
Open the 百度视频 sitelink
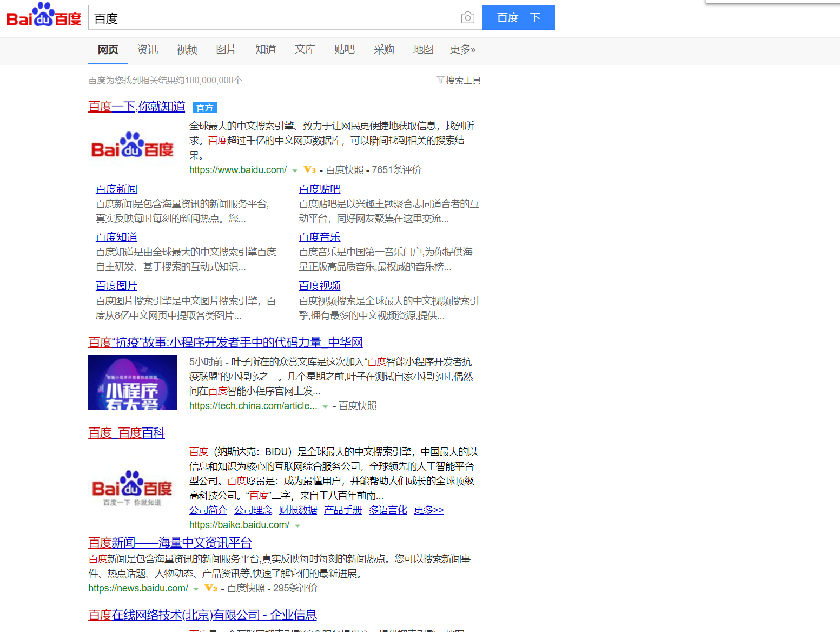point(320,286)
